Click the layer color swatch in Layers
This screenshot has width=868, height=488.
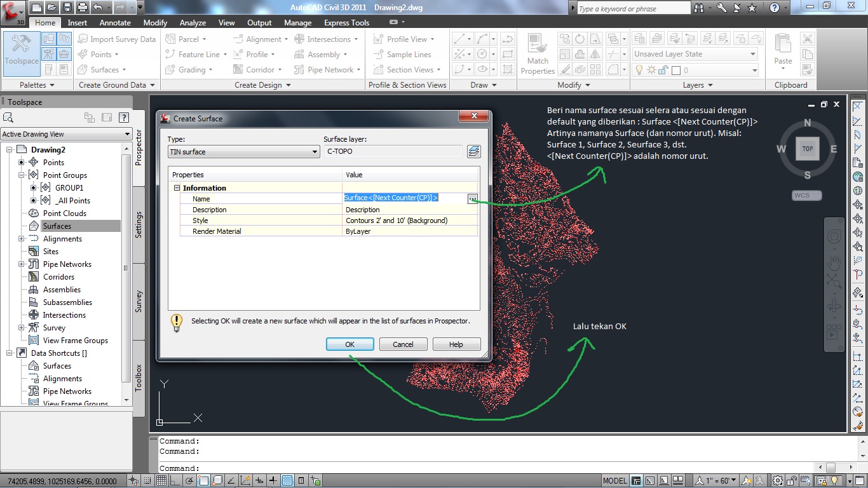tap(676, 71)
